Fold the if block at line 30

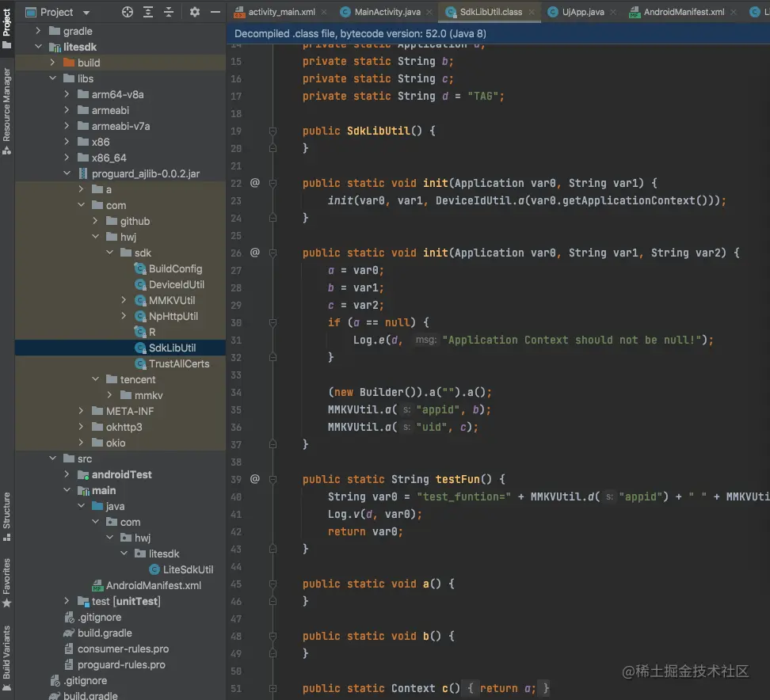pyautogui.click(x=273, y=322)
